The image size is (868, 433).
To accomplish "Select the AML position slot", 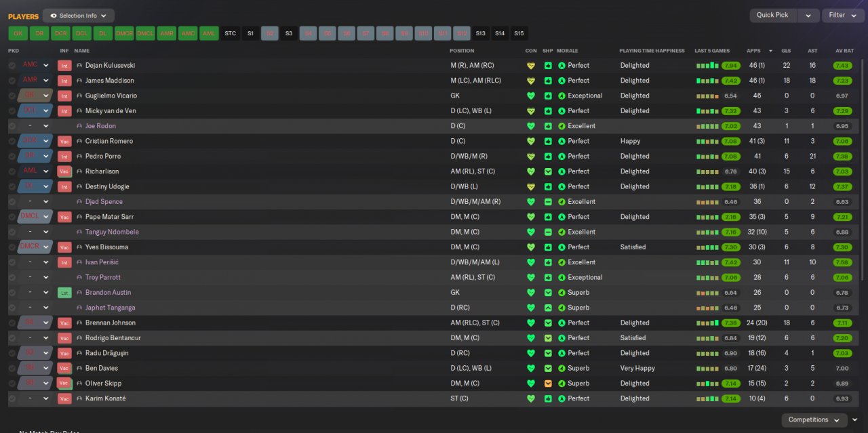I will (210, 33).
